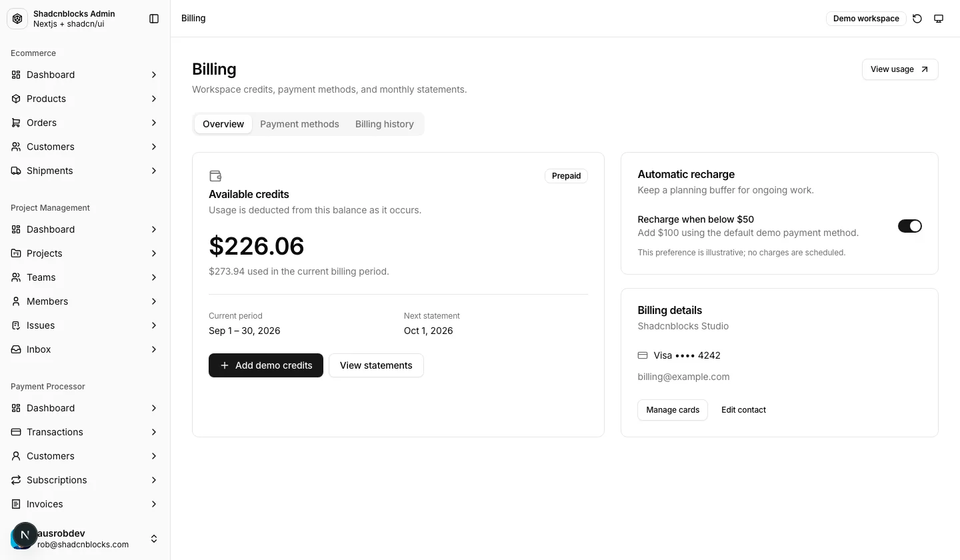Click the Members person icon
Screen dimensions: 960x560
coord(16,301)
